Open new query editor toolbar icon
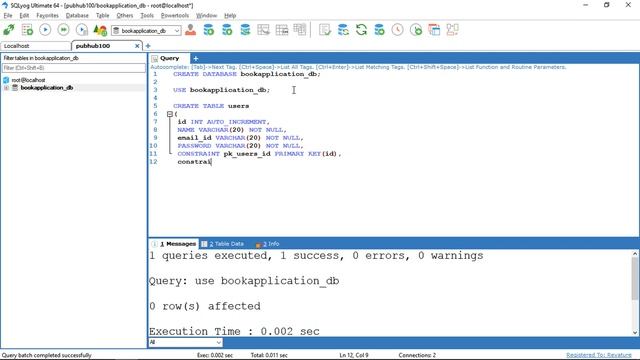The image size is (640, 360). [27, 30]
